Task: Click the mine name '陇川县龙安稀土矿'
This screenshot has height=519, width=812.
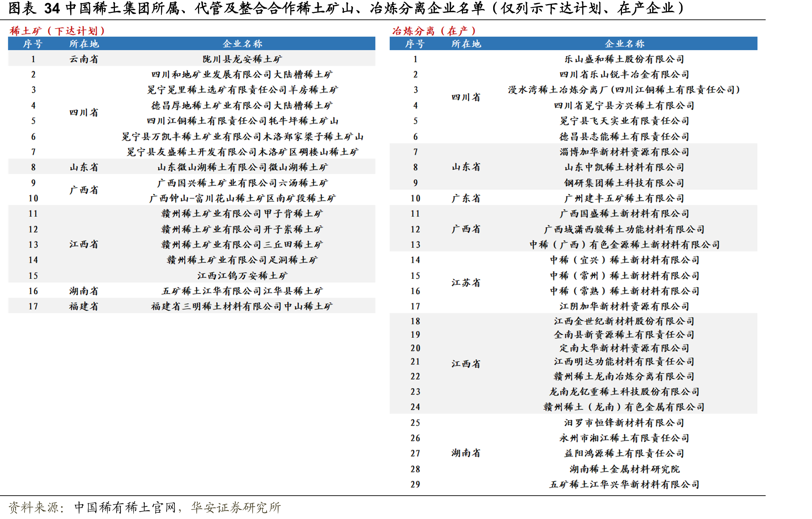Action: point(242,59)
